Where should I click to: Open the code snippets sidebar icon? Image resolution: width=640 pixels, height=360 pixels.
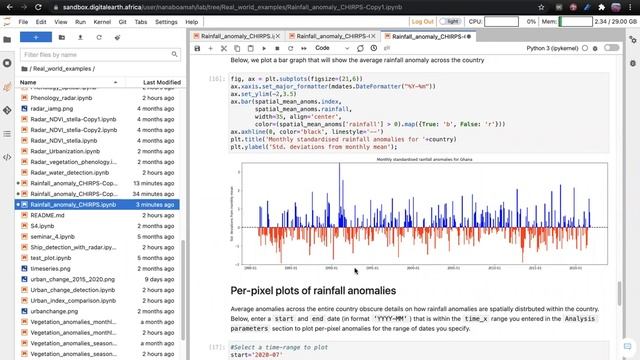[x=7, y=157]
